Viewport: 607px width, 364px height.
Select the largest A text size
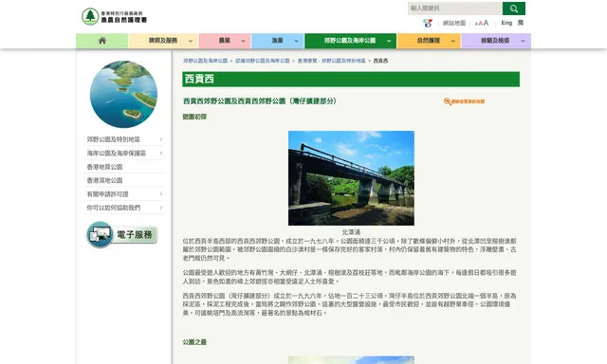pos(486,23)
